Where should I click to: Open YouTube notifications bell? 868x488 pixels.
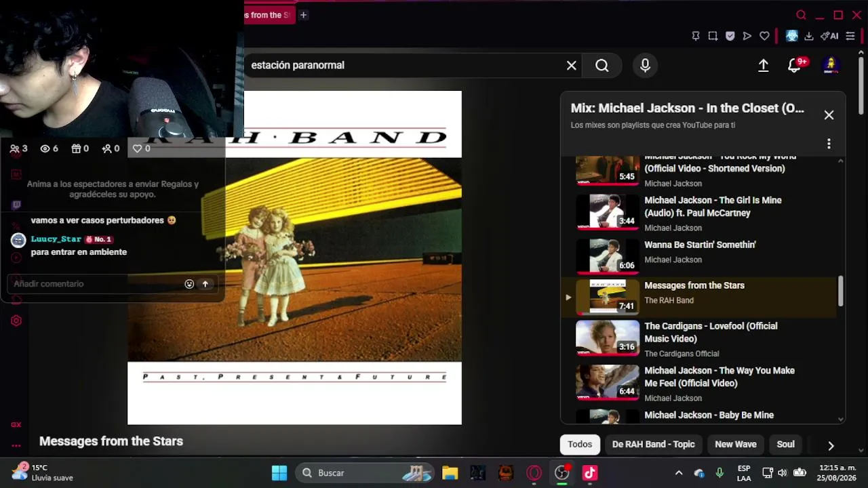tap(794, 65)
